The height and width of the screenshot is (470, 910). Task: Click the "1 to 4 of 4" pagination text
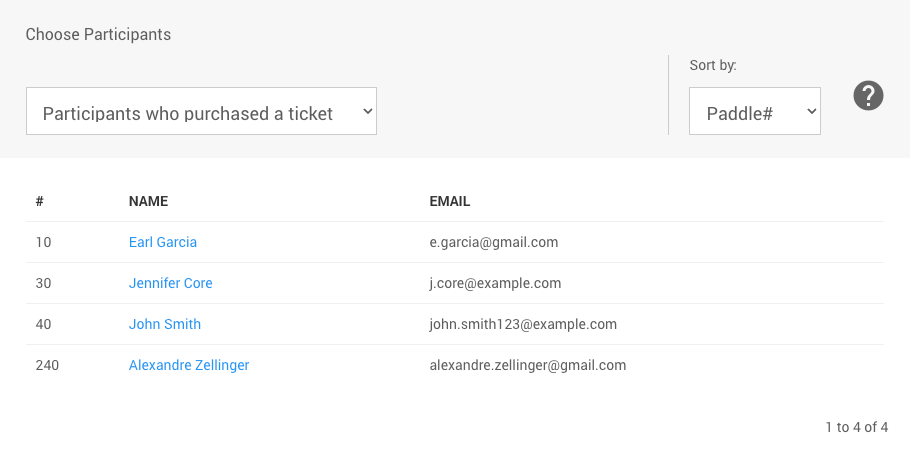pos(856,427)
